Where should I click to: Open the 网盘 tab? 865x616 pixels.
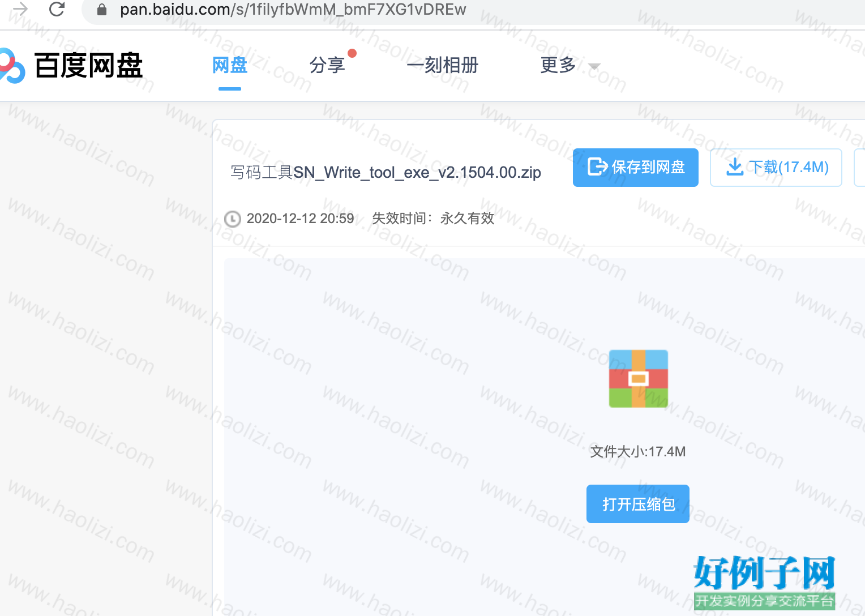(x=230, y=66)
